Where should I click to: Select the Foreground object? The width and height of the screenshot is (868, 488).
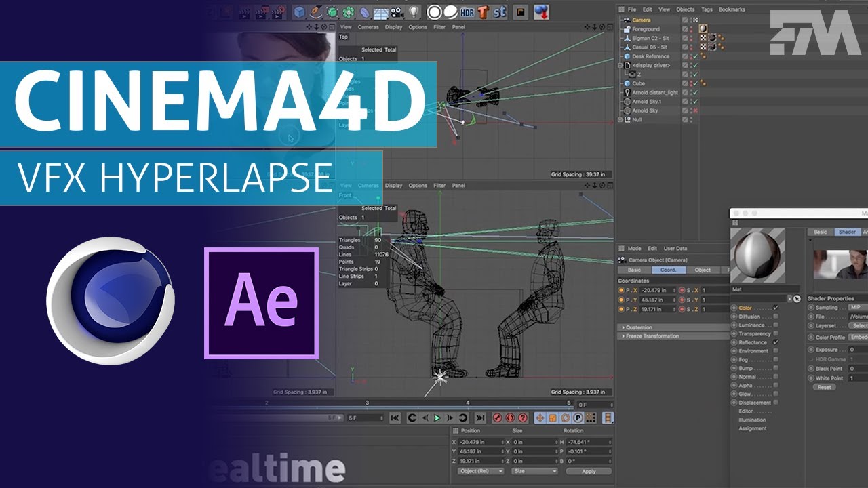click(646, 29)
